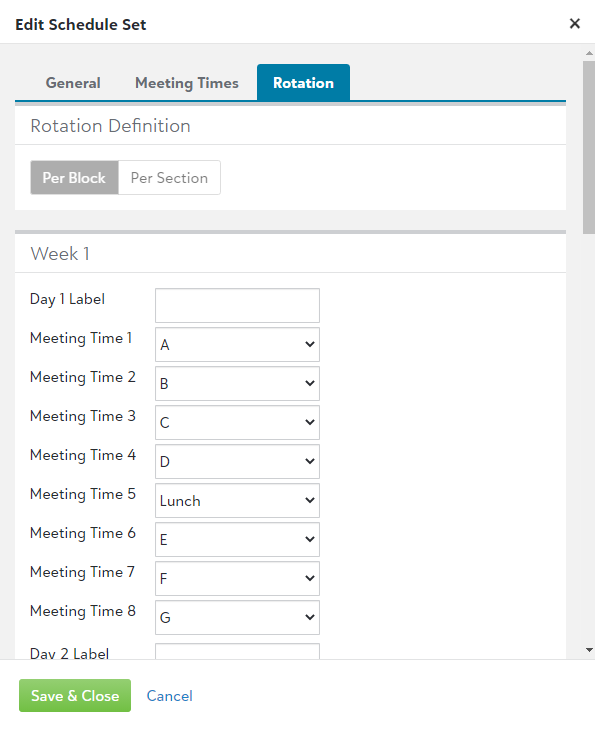Click the Save & Close button
The width and height of the screenshot is (595, 729).
pyautogui.click(x=75, y=696)
